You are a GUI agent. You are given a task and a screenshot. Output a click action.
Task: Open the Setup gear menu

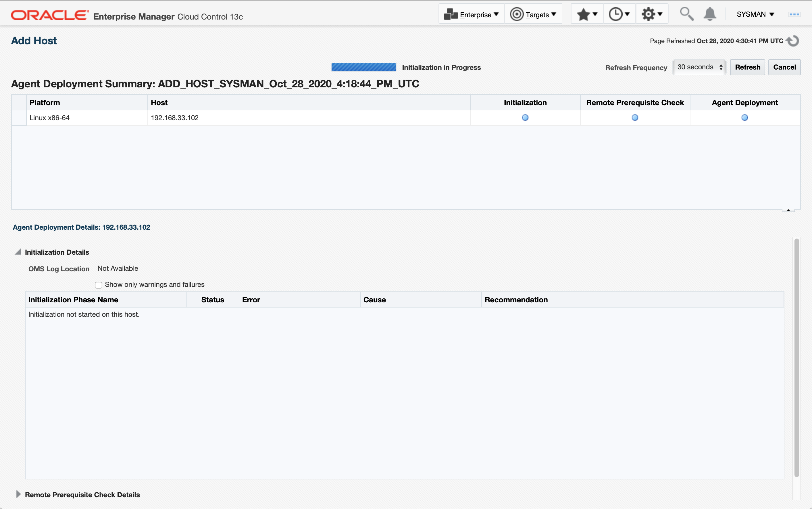(x=652, y=14)
